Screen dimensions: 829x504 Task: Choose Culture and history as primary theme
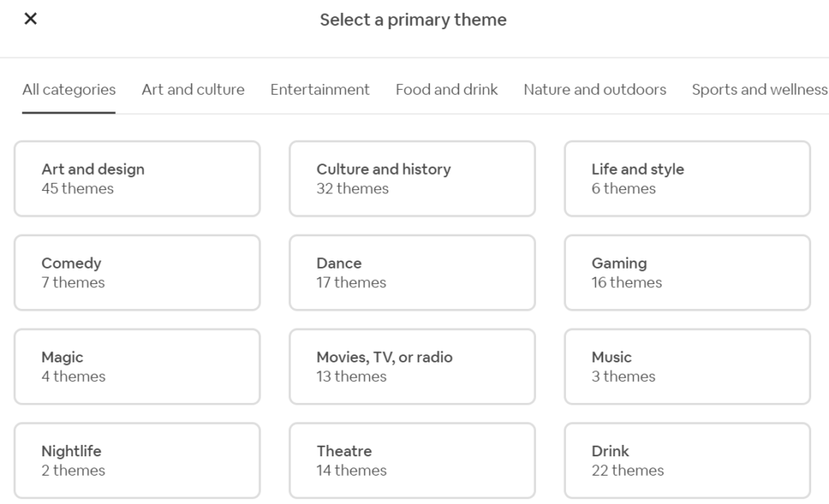pyautogui.click(x=412, y=178)
